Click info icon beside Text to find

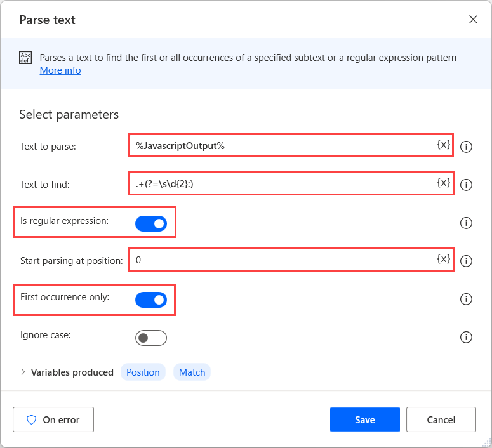(x=466, y=185)
